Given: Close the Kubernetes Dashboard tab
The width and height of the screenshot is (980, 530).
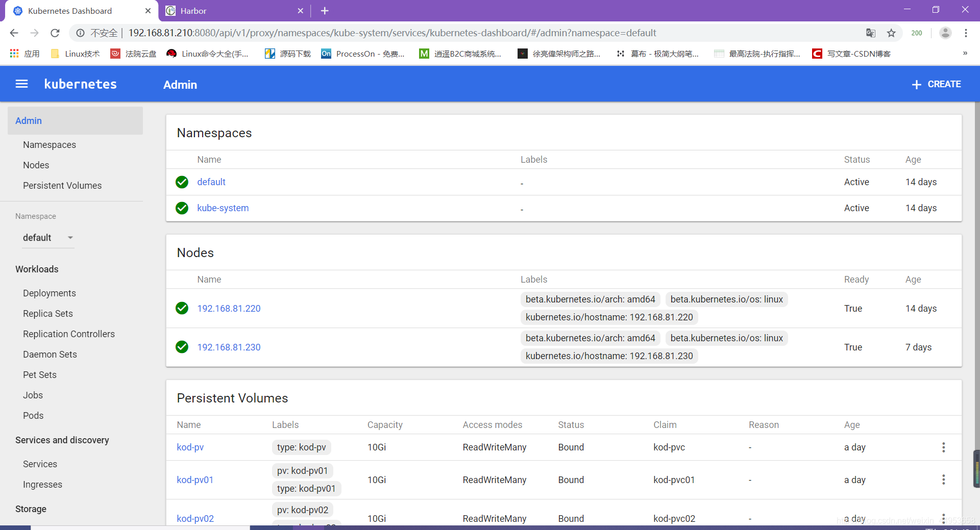Looking at the screenshot, I should point(148,11).
